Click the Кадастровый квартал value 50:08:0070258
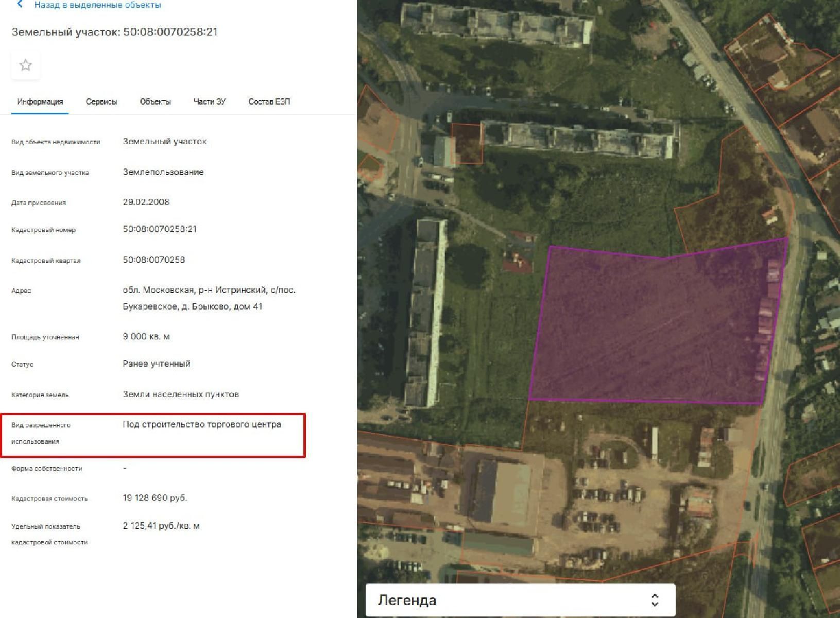Image resolution: width=840 pixels, height=618 pixels. [x=153, y=260]
